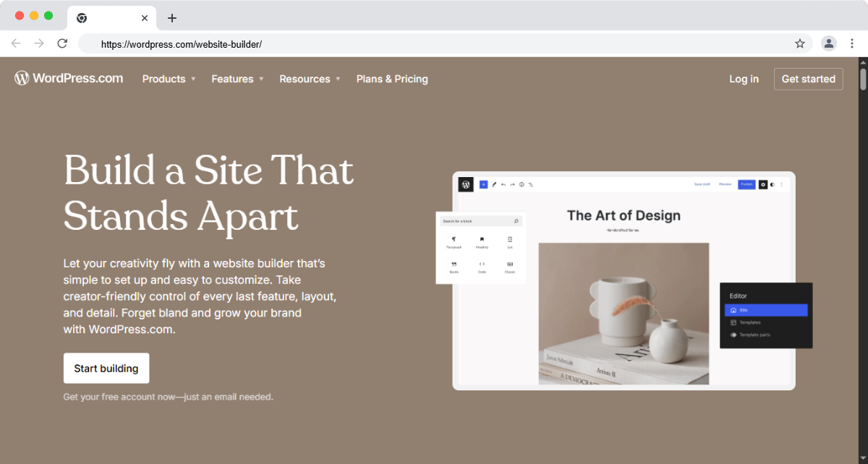Image resolution: width=868 pixels, height=464 pixels.
Task: Click the settings gear icon in editor
Action: [x=763, y=184]
